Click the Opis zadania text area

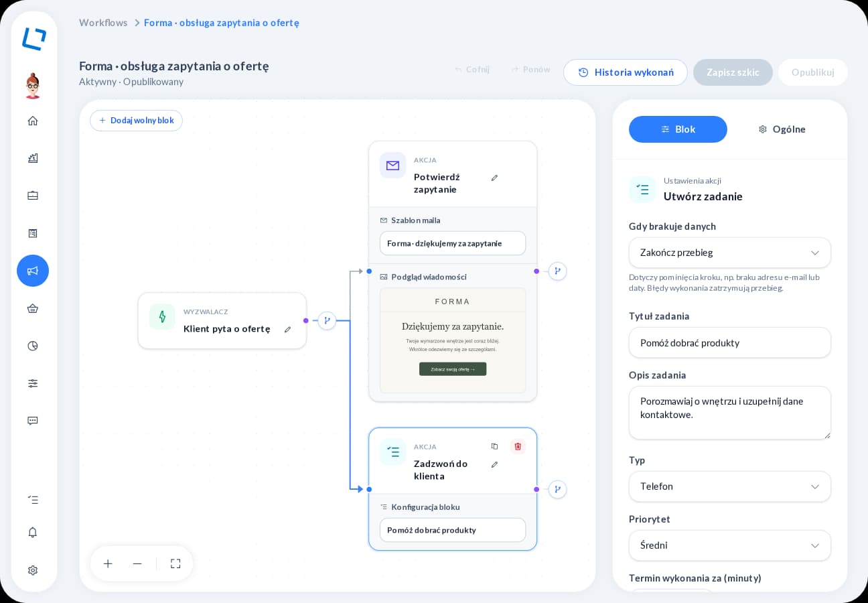[x=730, y=413]
